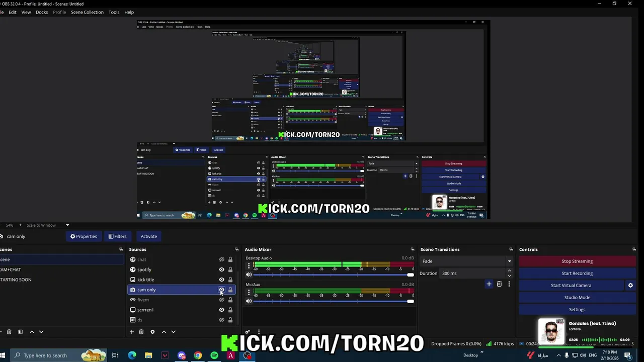Remove scene transition with trash icon
Image resolution: width=644 pixels, height=362 pixels.
pyautogui.click(x=499, y=284)
